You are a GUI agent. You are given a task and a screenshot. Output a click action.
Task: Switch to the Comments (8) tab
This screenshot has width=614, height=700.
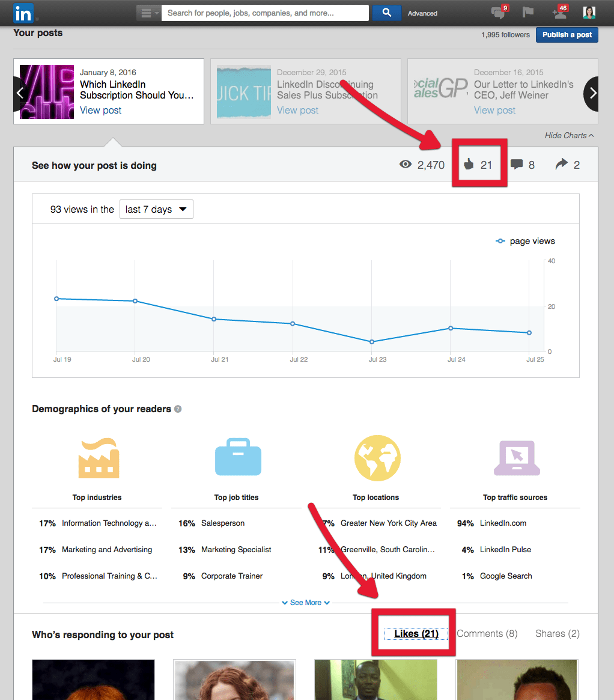(x=487, y=634)
